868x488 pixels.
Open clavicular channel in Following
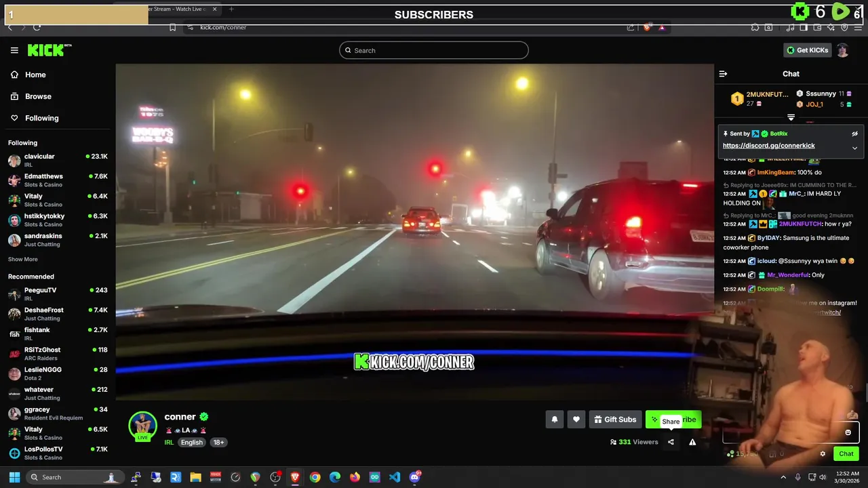pyautogui.click(x=58, y=160)
